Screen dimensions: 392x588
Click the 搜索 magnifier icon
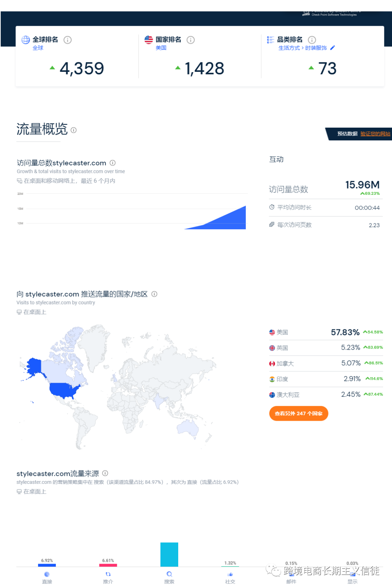point(169,574)
